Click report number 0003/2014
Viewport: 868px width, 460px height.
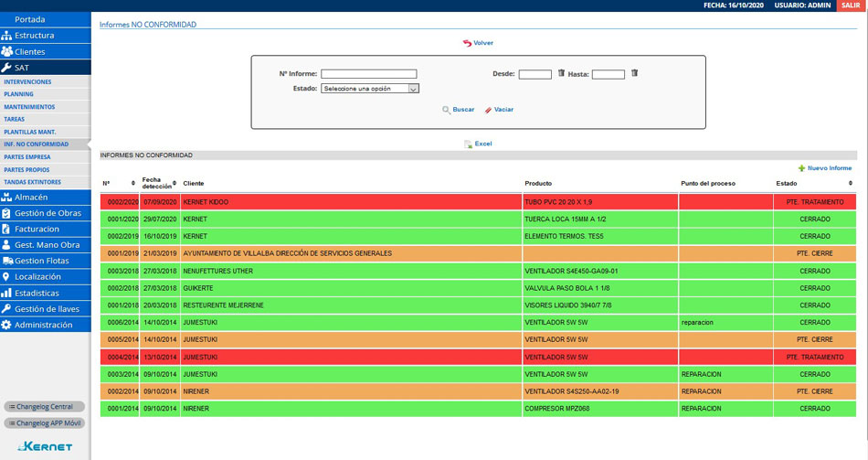pyautogui.click(x=123, y=375)
